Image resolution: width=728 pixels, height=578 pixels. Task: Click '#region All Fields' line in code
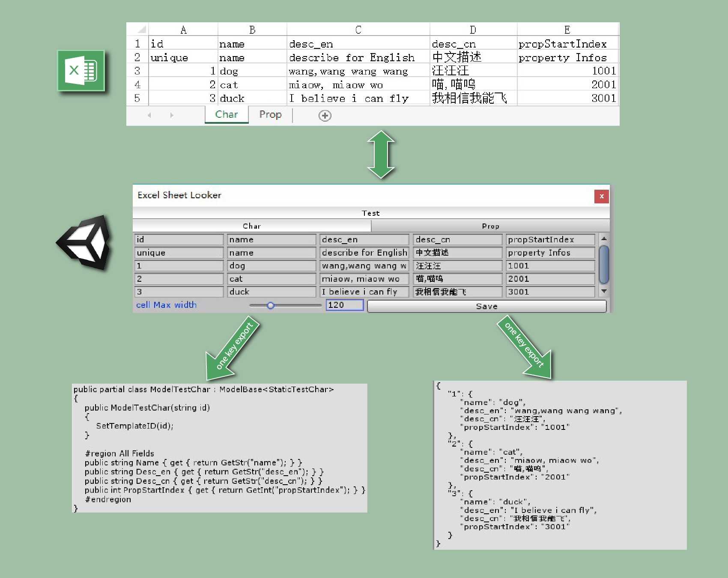tap(119, 453)
